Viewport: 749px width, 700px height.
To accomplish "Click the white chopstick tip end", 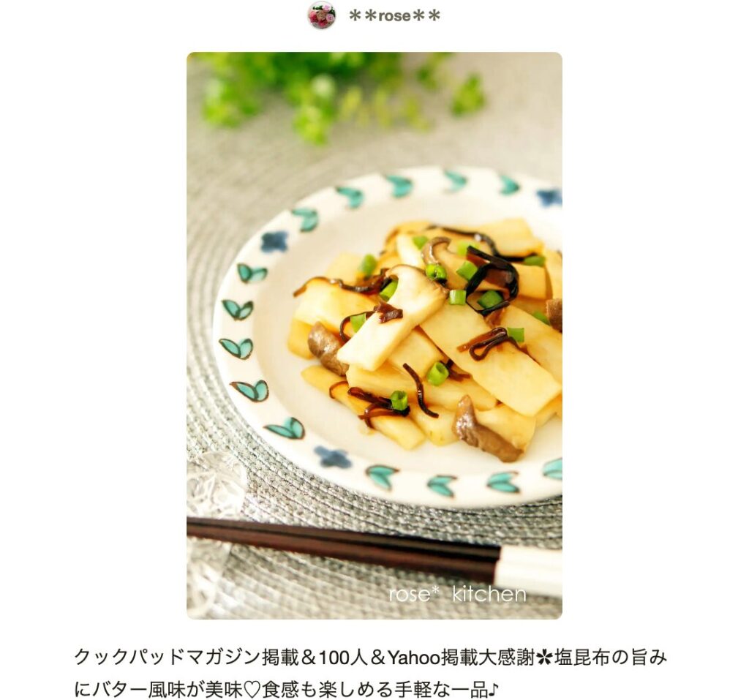I will coord(530,571).
